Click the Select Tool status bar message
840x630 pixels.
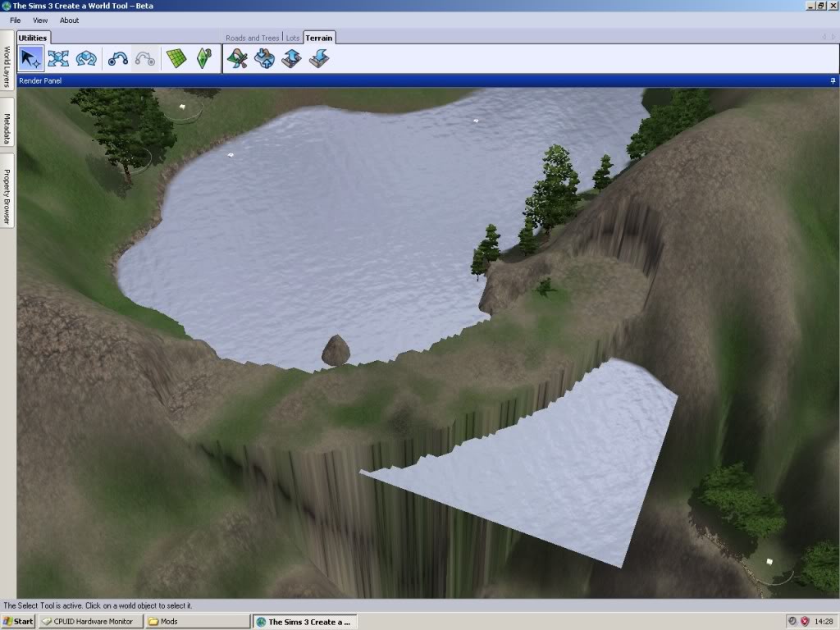(x=98, y=605)
